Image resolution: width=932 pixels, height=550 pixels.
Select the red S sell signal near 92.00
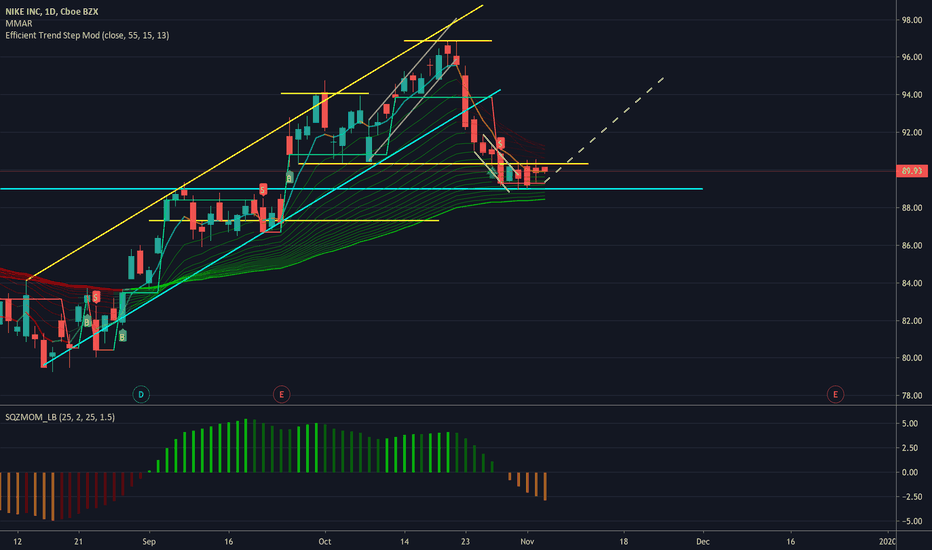click(501, 143)
